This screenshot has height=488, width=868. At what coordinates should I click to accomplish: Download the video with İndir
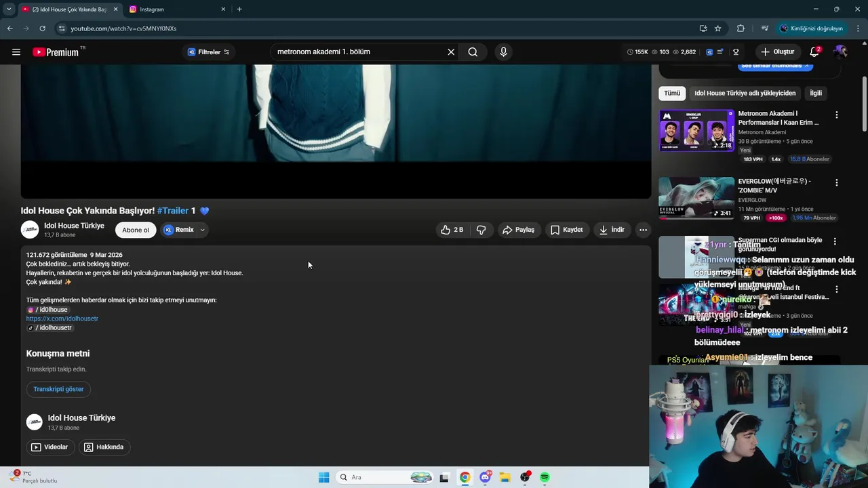pos(612,230)
